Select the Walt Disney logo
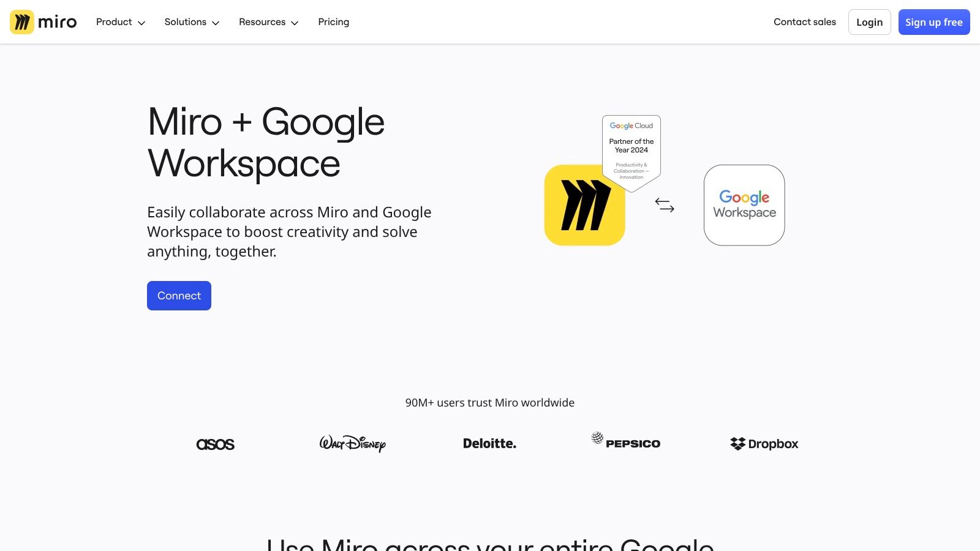 352,443
